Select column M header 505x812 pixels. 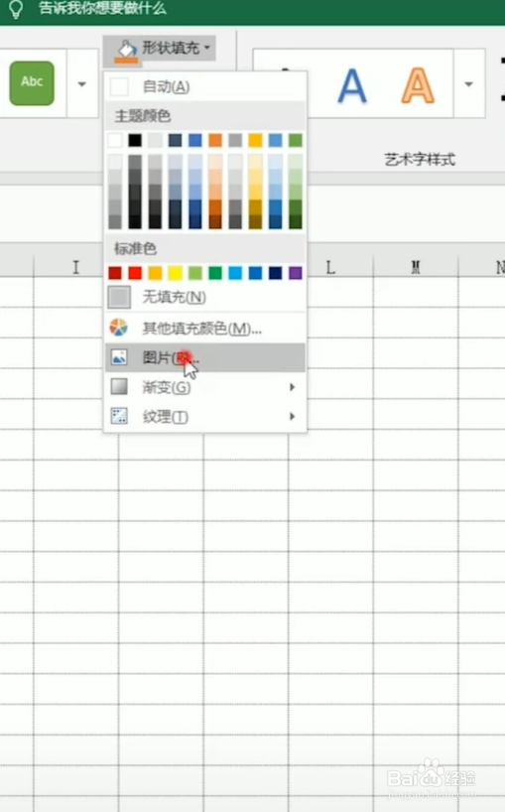tap(416, 267)
